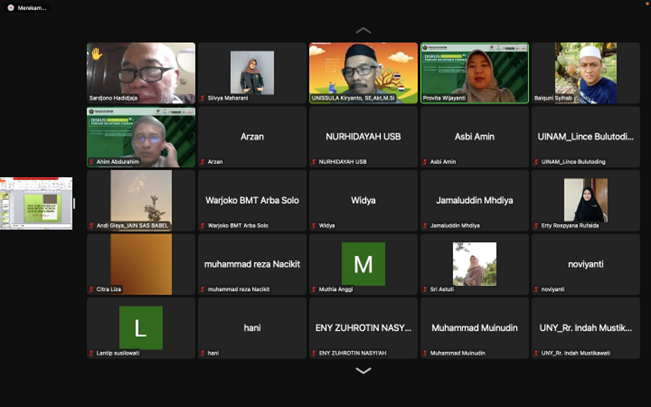Click the green M avatar of Muthia Anggi
Image resolution: width=651 pixels, height=407 pixels.
click(363, 264)
